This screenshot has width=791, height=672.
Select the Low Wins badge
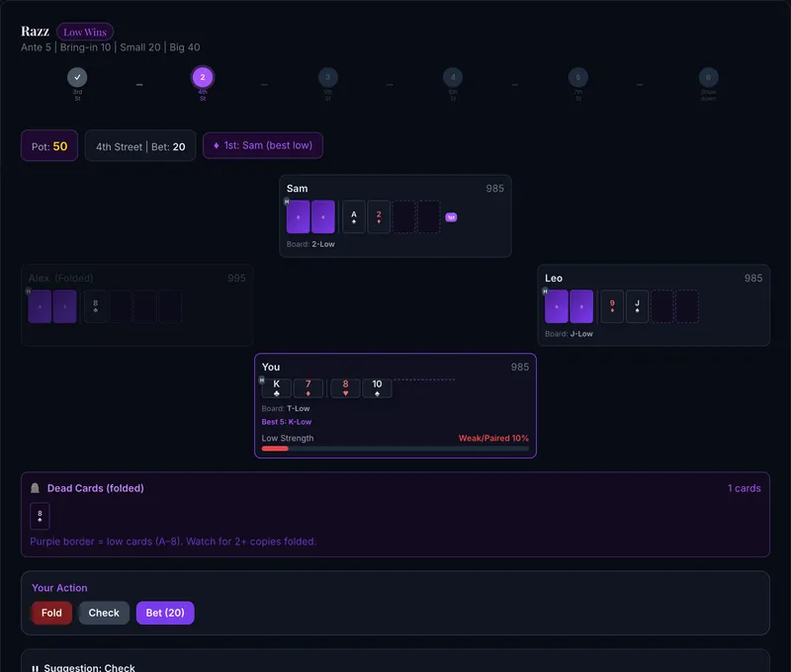click(85, 33)
